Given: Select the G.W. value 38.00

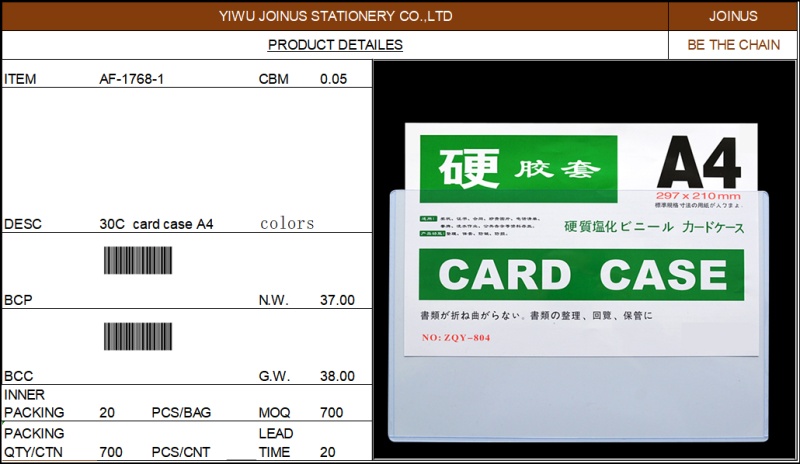Looking at the screenshot, I should 336,376.
